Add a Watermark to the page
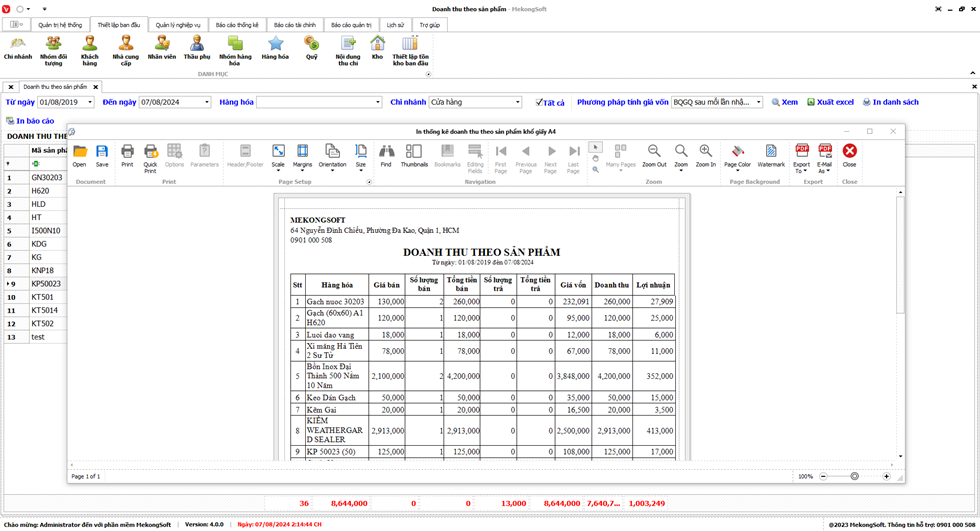The height and width of the screenshot is (531, 980). pyautogui.click(x=771, y=154)
